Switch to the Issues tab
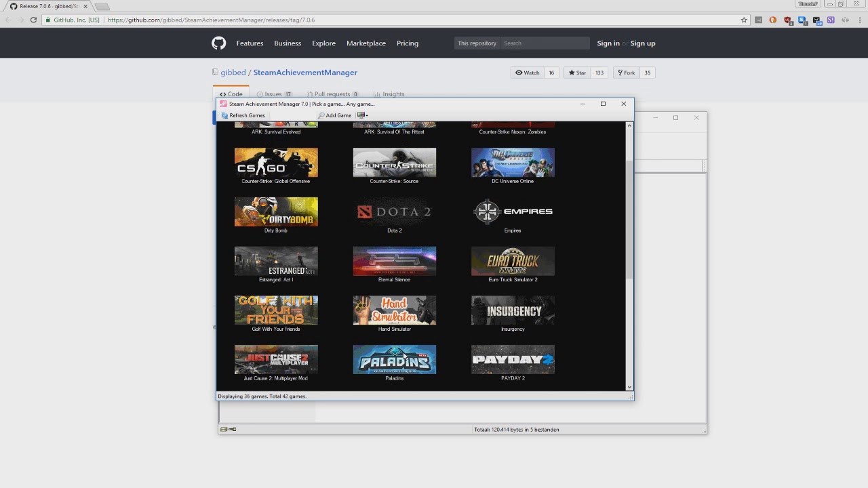The width and height of the screenshot is (868, 488). point(274,94)
